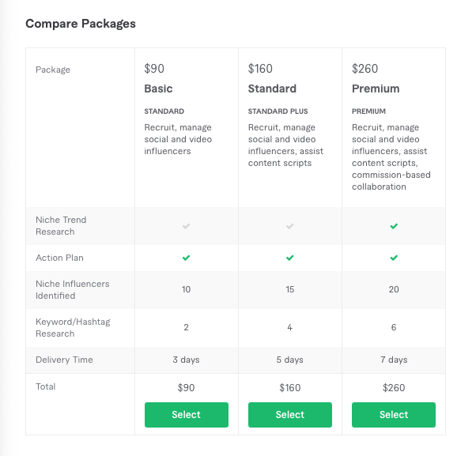Click the Standard package title
This screenshot has height=456, width=476.
pos(272,89)
